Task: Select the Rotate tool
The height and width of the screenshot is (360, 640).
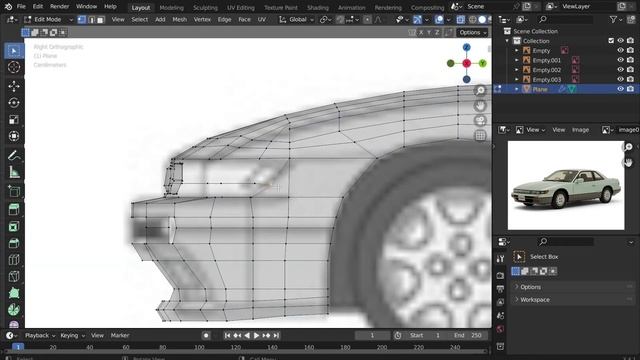Action: pos(14,103)
